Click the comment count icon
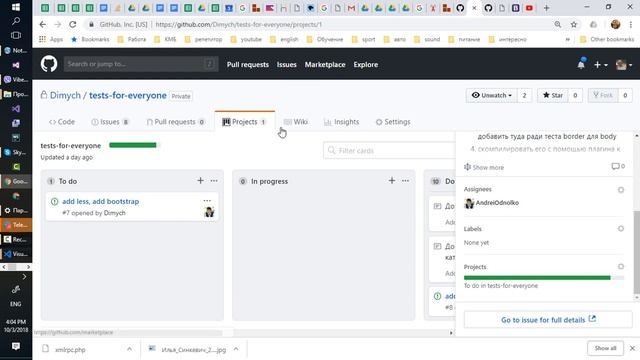640x360 pixels. [x=618, y=166]
